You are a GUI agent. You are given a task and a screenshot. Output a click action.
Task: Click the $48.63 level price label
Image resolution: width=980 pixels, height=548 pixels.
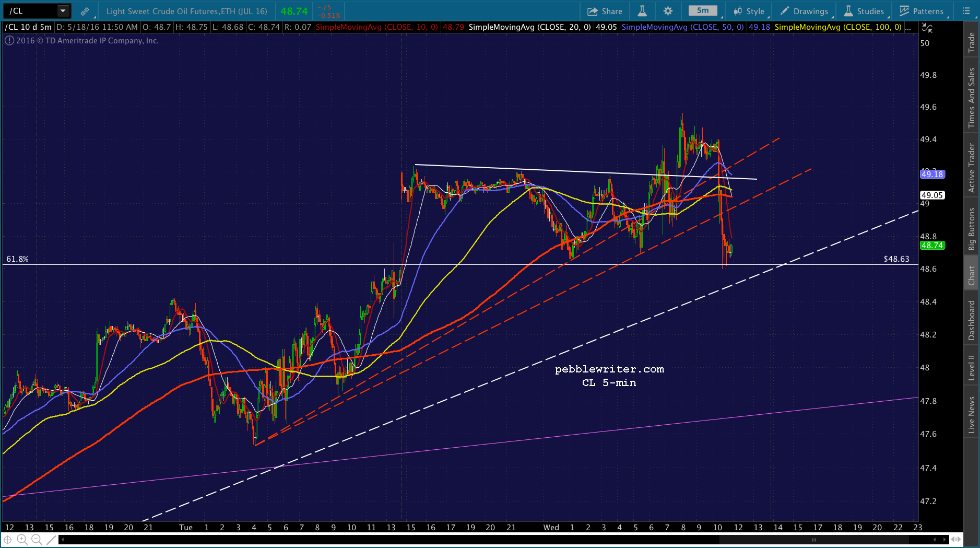[x=896, y=259]
